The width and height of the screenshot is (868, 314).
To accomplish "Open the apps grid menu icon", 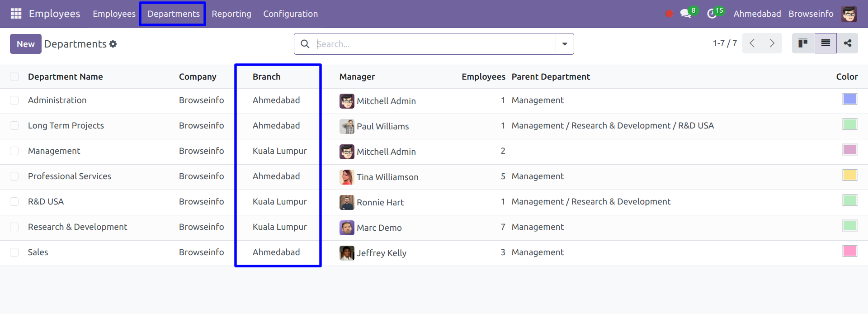I will (16, 14).
